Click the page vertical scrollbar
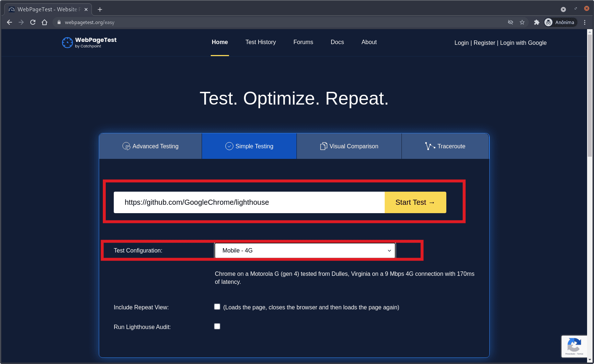 (x=590, y=96)
